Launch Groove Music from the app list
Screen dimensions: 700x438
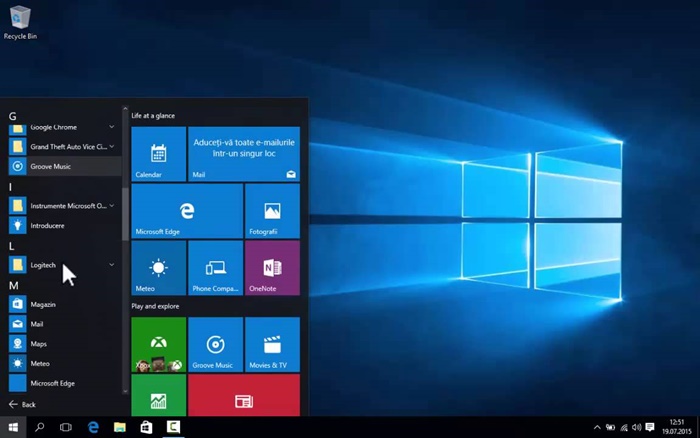point(64,166)
